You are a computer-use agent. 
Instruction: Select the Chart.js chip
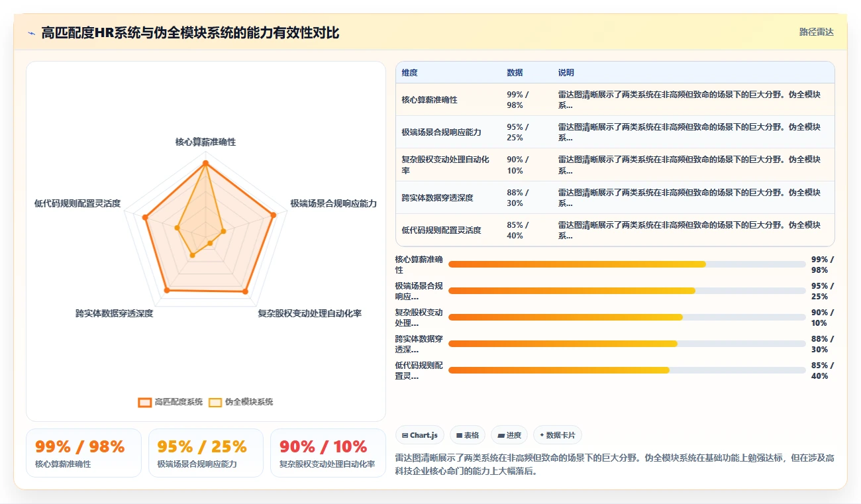point(420,435)
